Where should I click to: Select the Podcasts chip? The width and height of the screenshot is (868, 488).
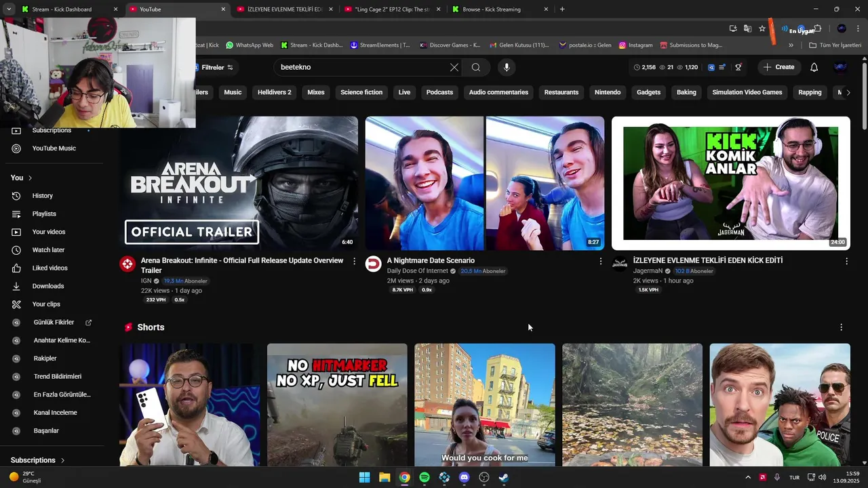(x=439, y=92)
